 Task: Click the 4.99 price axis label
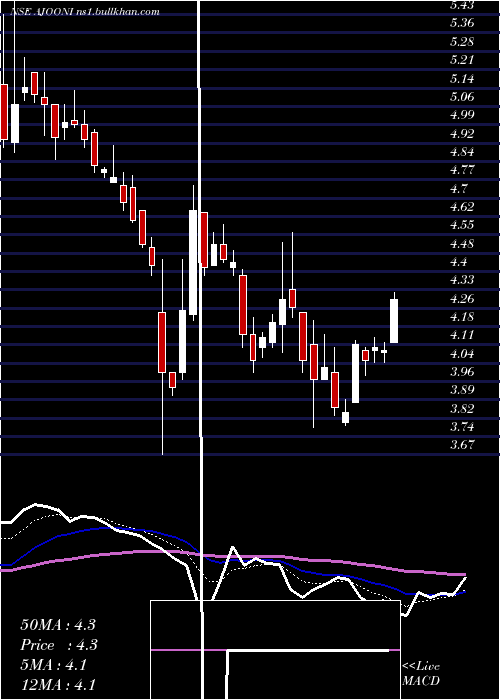462,115
